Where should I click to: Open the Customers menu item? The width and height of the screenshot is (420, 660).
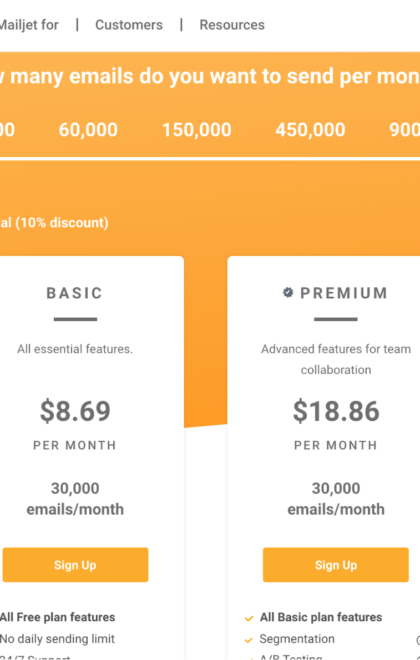(129, 25)
